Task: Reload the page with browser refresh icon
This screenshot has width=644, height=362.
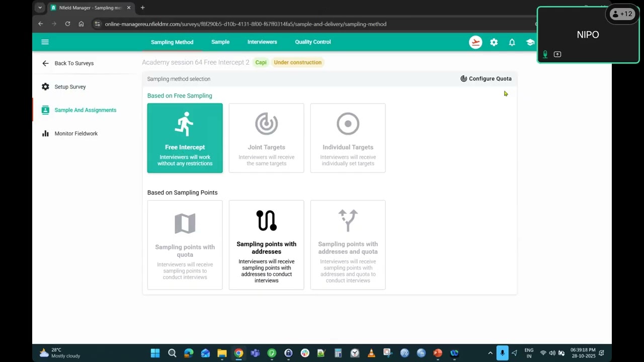Action: coord(67,24)
